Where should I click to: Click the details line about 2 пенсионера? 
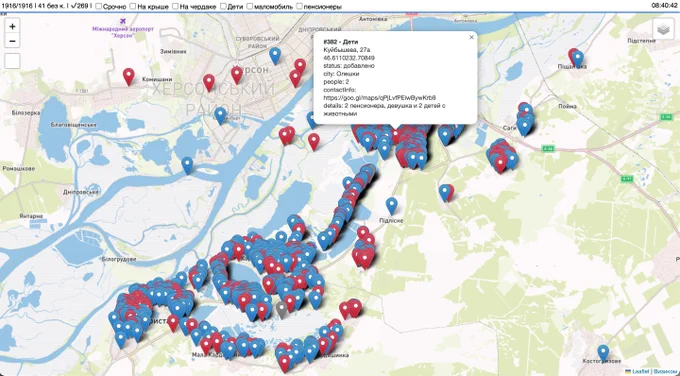point(384,110)
